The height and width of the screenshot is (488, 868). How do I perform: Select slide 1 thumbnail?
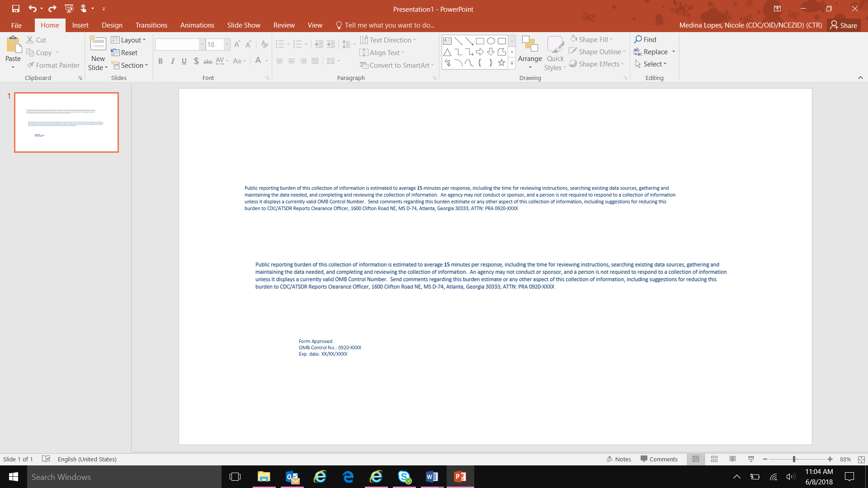click(x=66, y=122)
